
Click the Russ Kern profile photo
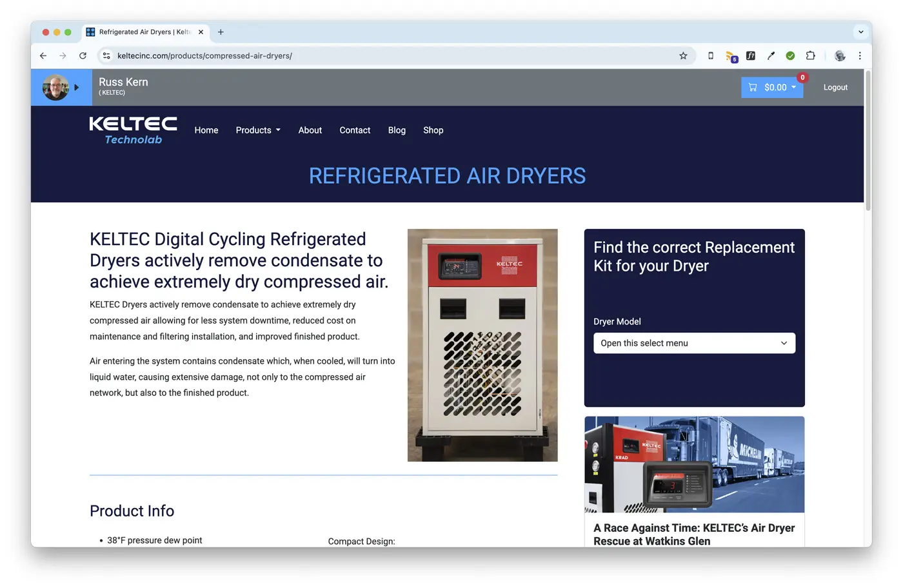55,87
